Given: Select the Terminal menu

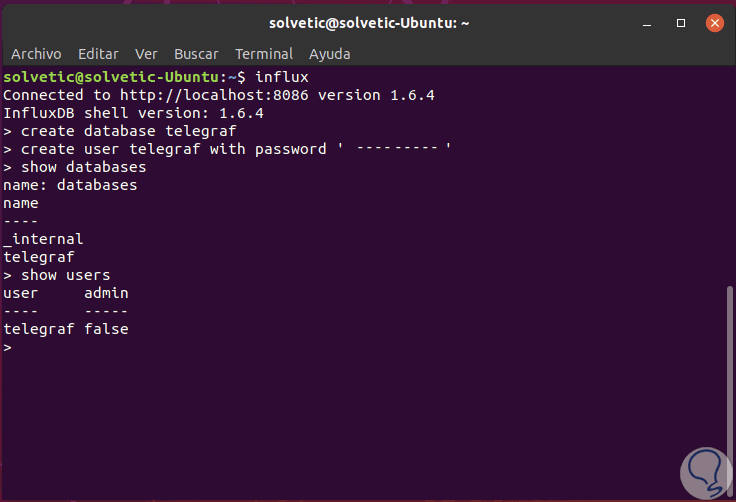Looking at the screenshot, I should (264, 54).
